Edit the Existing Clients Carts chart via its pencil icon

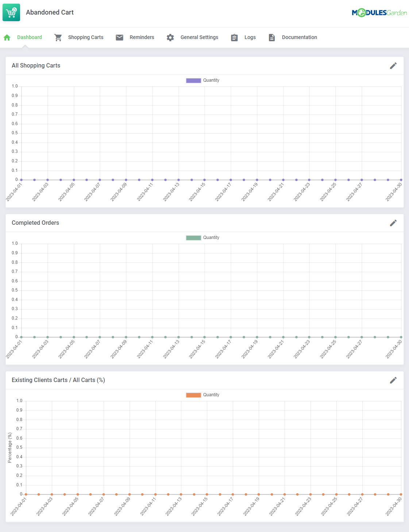(x=393, y=380)
